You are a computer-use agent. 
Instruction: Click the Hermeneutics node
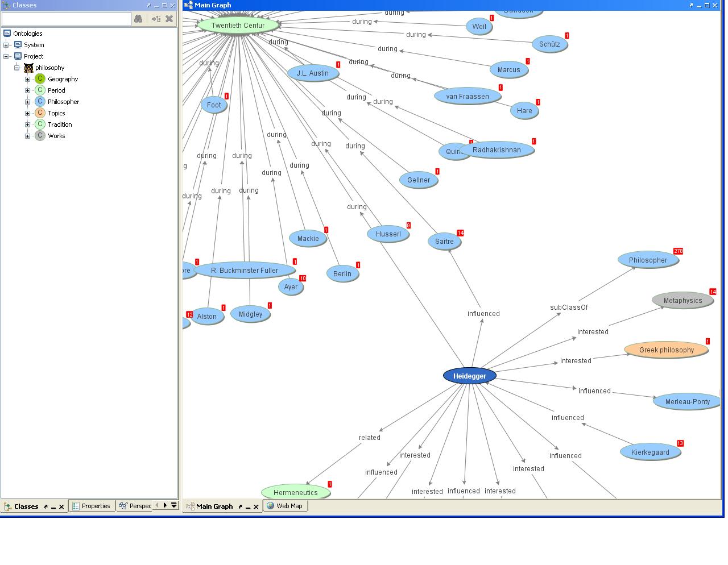click(x=296, y=492)
